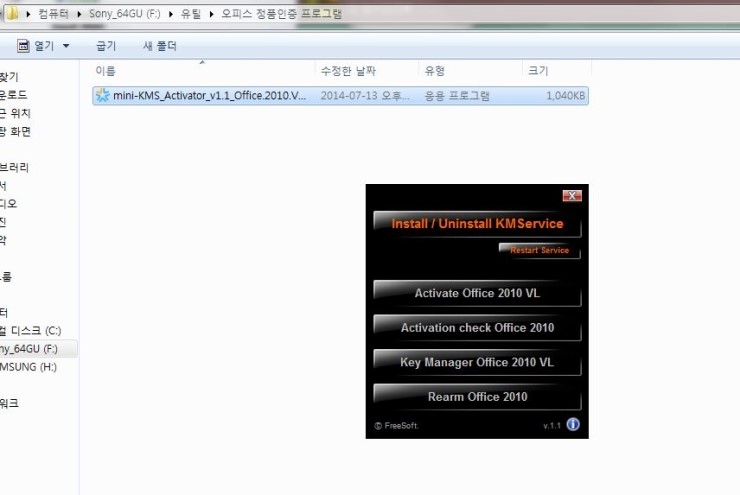
Task: Select 네트워크 in sidebar
Action: click(x=9, y=403)
